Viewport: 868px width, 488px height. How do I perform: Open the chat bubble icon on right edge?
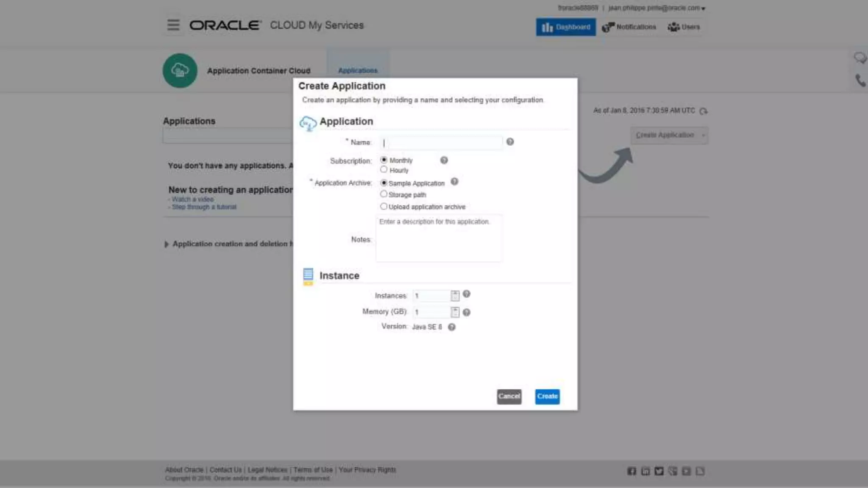point(860,58)
